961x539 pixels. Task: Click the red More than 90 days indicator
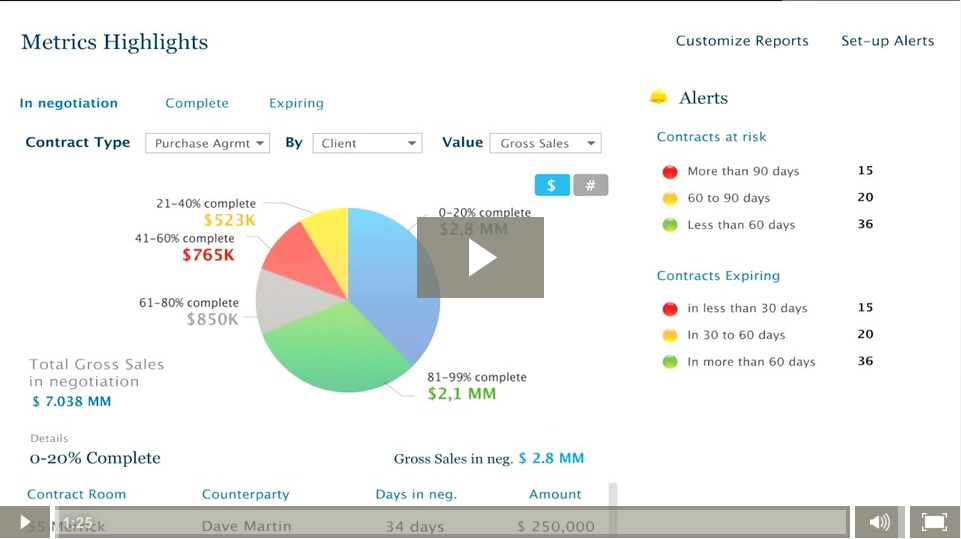[x=670, y=172]
